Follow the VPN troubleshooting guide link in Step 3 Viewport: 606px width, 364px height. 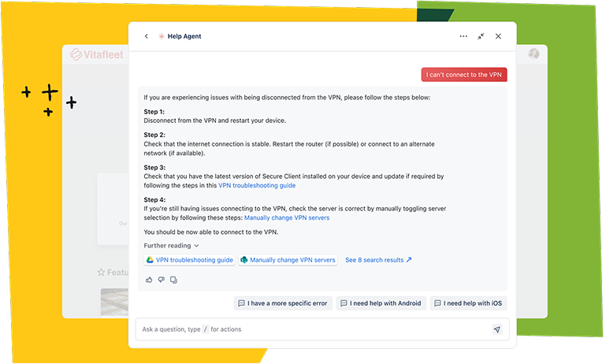[x=257, y=185]
